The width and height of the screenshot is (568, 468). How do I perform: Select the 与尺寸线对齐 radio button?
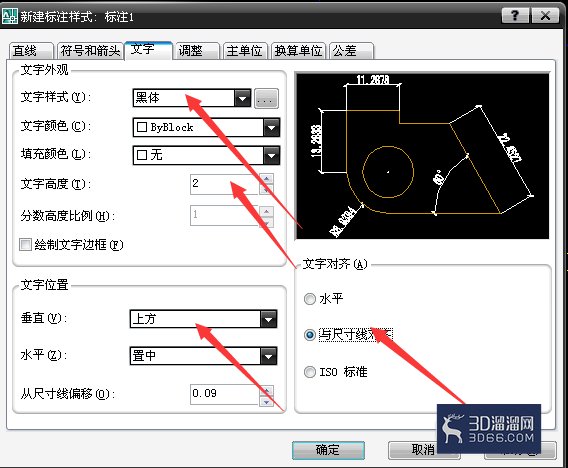(310, 335)
